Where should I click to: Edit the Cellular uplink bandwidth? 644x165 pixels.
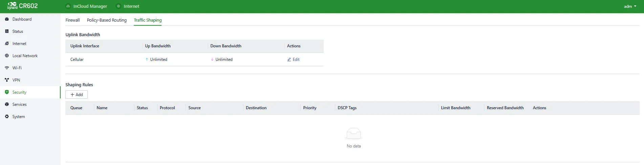[293, 60]
